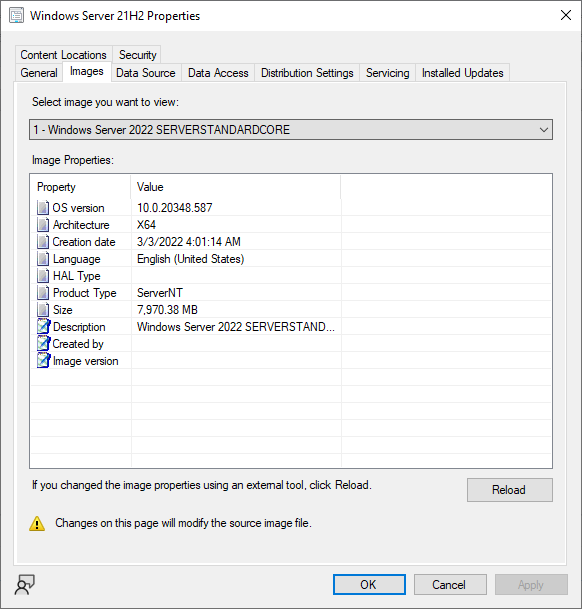View the Installed Updates tab
This screenshot has height=609, width=582.
462,73
